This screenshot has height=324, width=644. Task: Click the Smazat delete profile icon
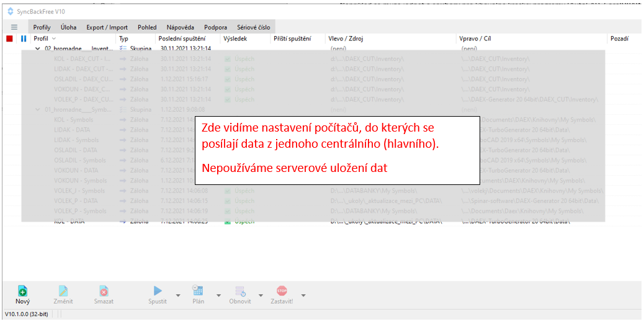click(104, 290)
